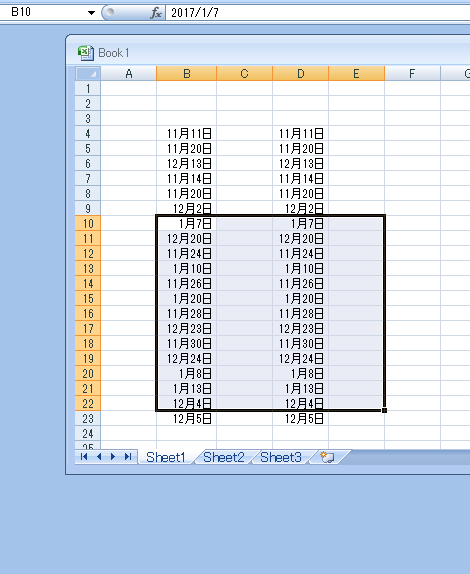This screenshot has height=574, width=470.
Task: Click cell B18 with 11月30日
Action: pos(187,344)
